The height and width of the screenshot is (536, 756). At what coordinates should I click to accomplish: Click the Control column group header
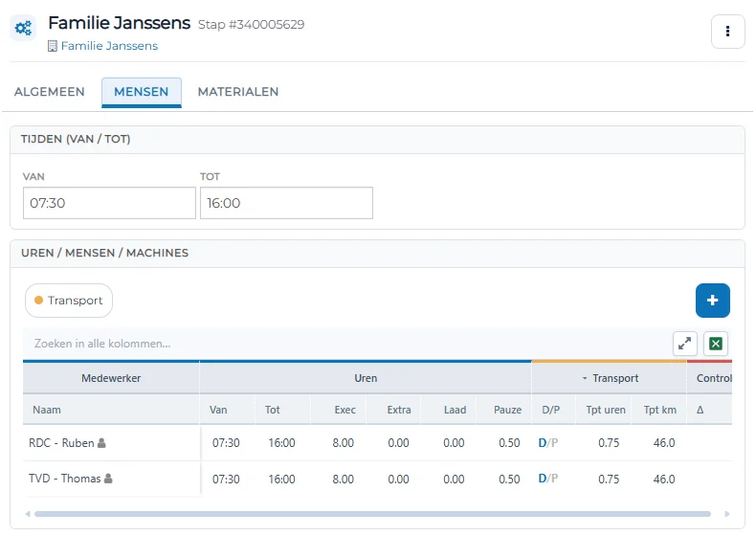pos(710,378)
